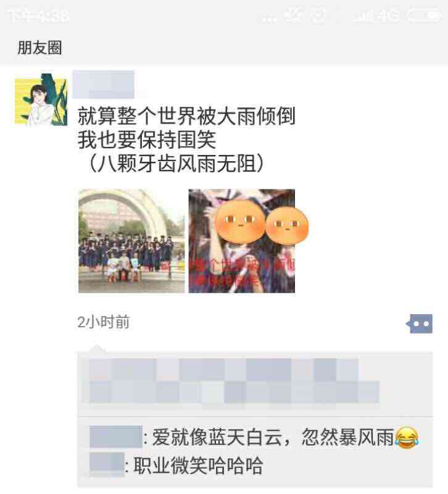Viewport: 448px width, 494px height.
Task: Tap the battery indicator in status bar
Action: 424,15
